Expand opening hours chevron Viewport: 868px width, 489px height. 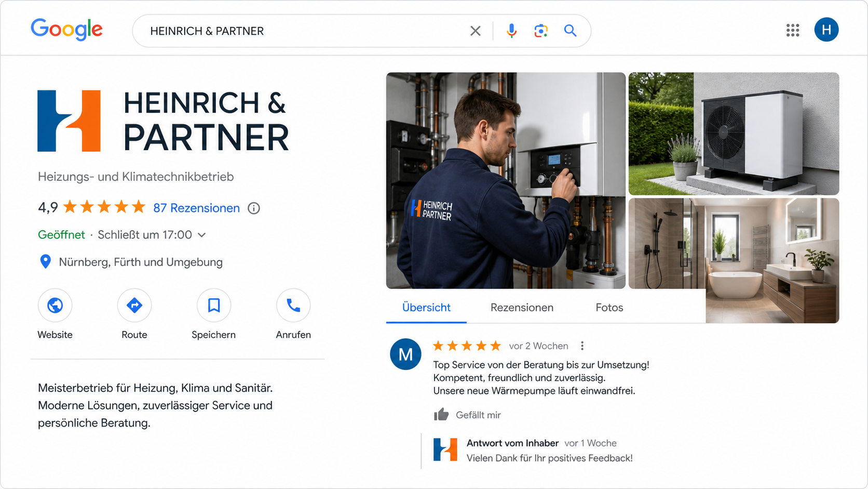[x=202, y=235]
